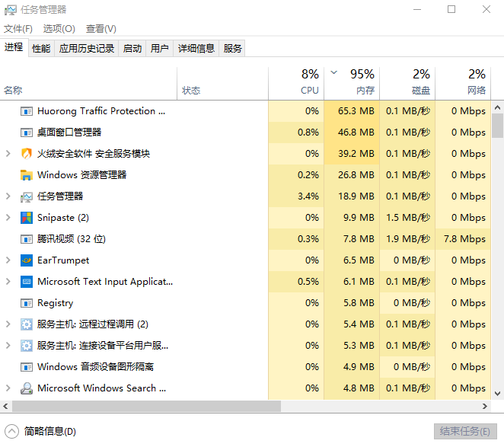Click the 任务管理器 process row icon
Viewport: 504px width, 447px height.
click(27, 196)
